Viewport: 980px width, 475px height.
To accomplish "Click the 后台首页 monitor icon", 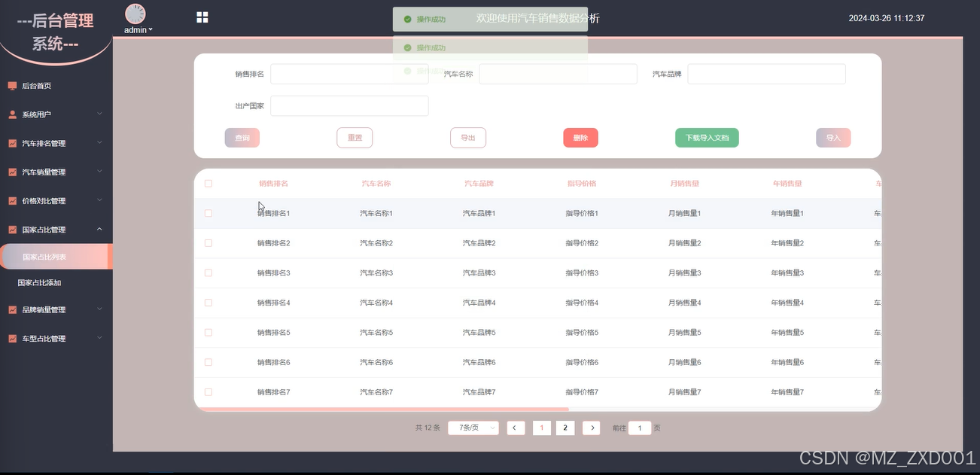I will click(12, 86).
